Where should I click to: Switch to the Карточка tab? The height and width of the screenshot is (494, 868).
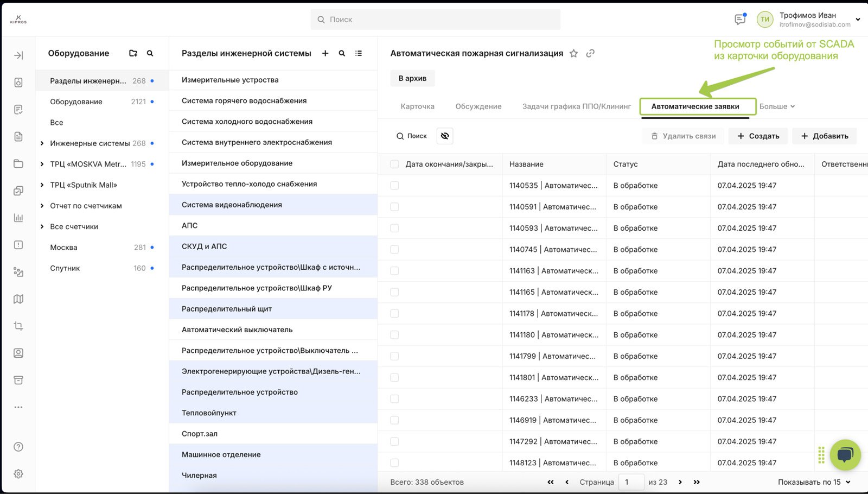[x=418, y=106]
